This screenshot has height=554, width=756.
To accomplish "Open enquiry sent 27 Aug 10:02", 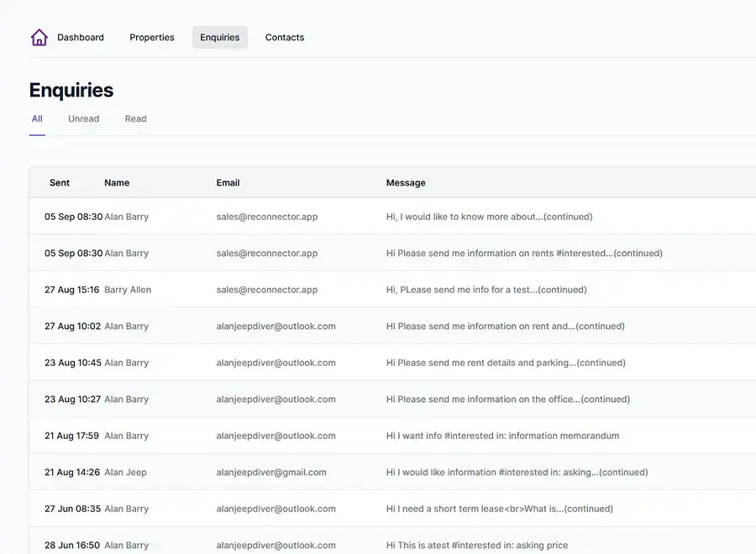I will (72, 327).
